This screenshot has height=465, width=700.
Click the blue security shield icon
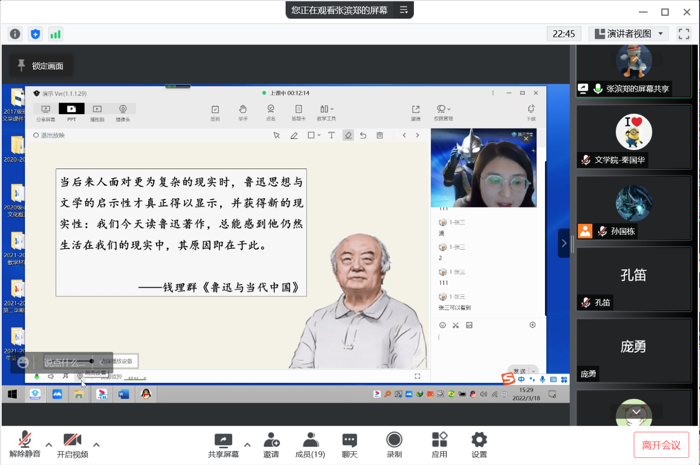coord(35,34)
